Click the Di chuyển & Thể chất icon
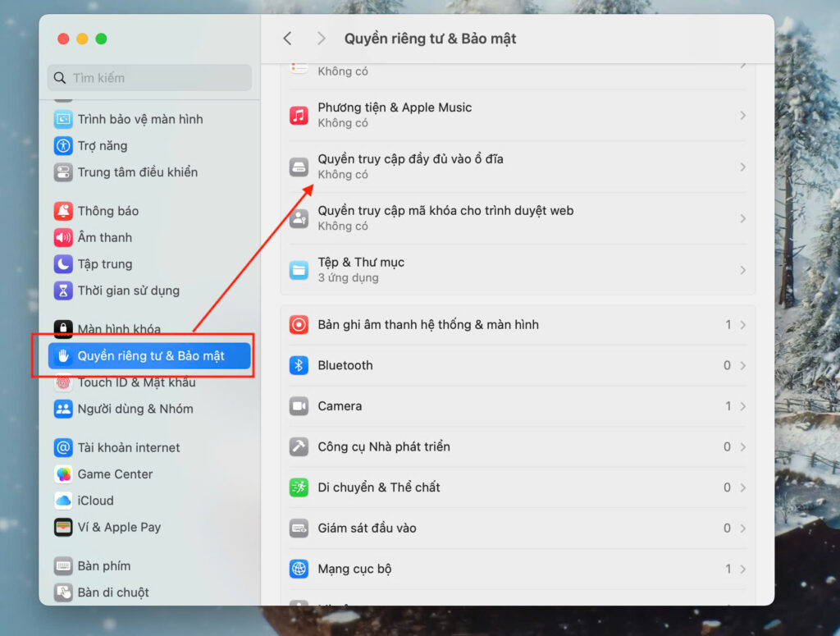Viewport: 840px width, 636px height. (x=299, y=487)
